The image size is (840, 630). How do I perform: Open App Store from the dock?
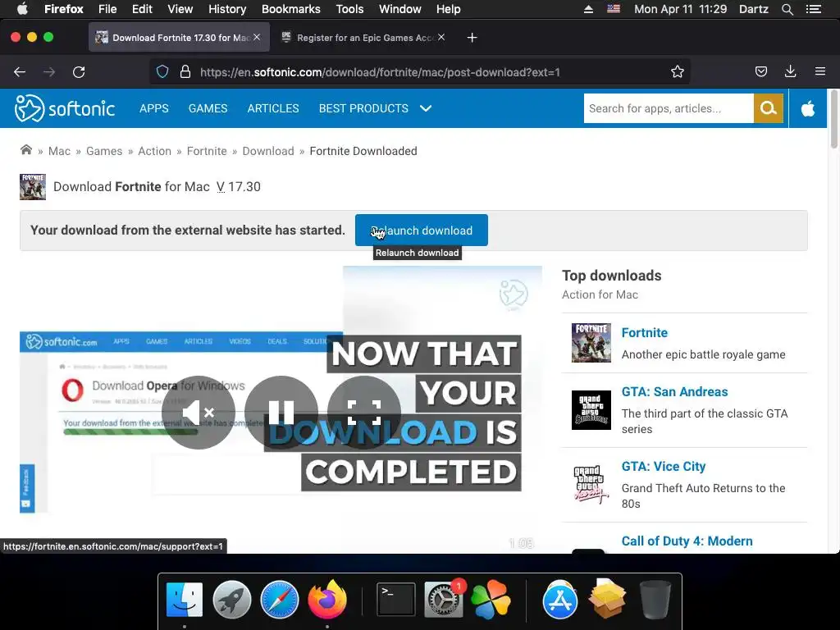(x=559, y=600)
